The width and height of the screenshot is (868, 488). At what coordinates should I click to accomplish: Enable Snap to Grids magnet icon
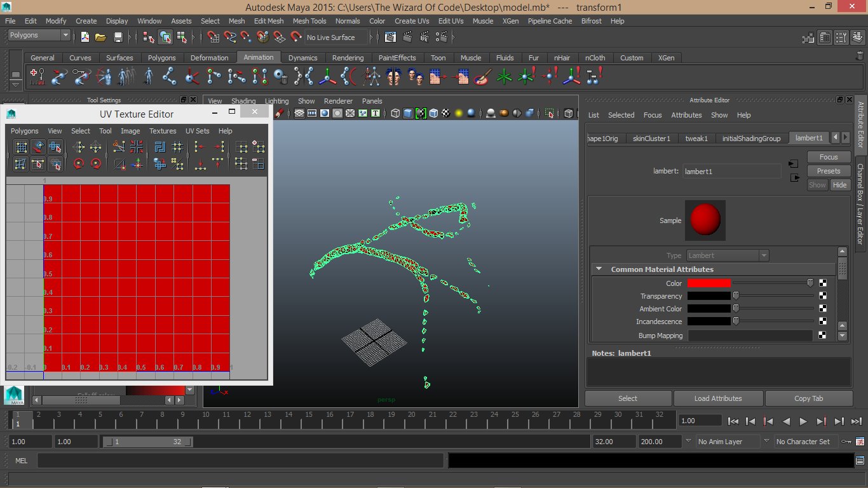point(214,37)
